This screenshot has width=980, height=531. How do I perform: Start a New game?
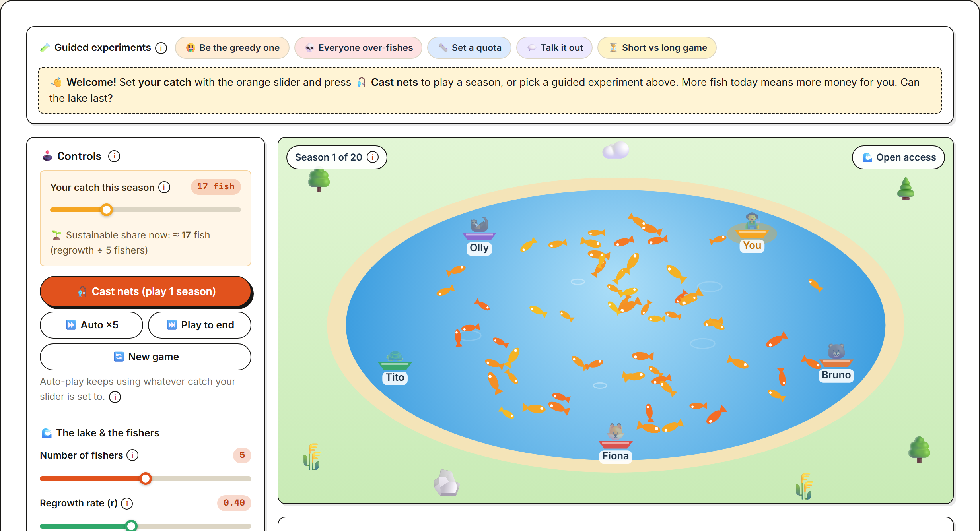click(x=146, y=357)
